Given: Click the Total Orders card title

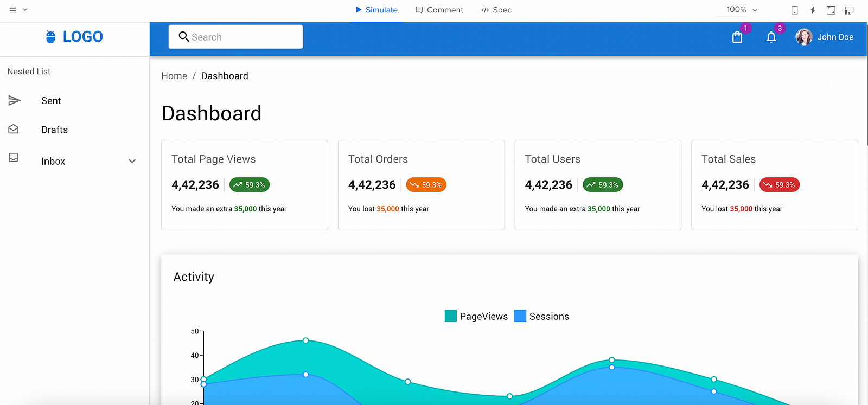Looking at the screenshot, I should 378,159.
